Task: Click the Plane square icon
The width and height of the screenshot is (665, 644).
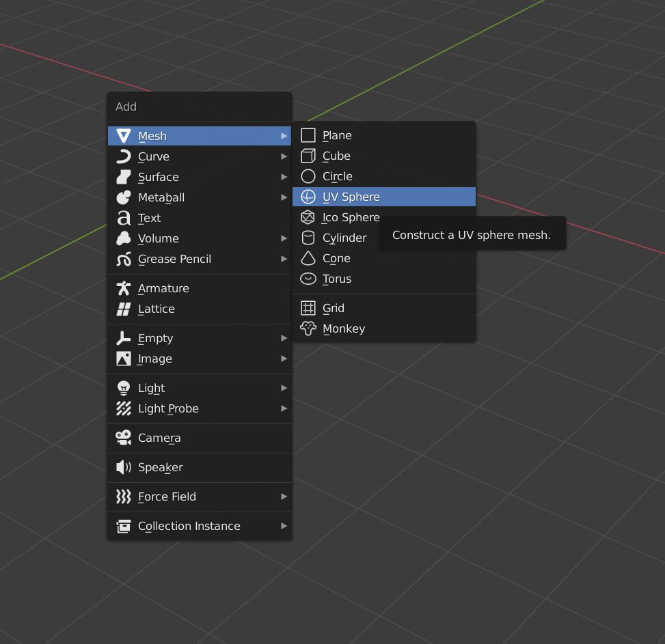Action: coord(308,136)
